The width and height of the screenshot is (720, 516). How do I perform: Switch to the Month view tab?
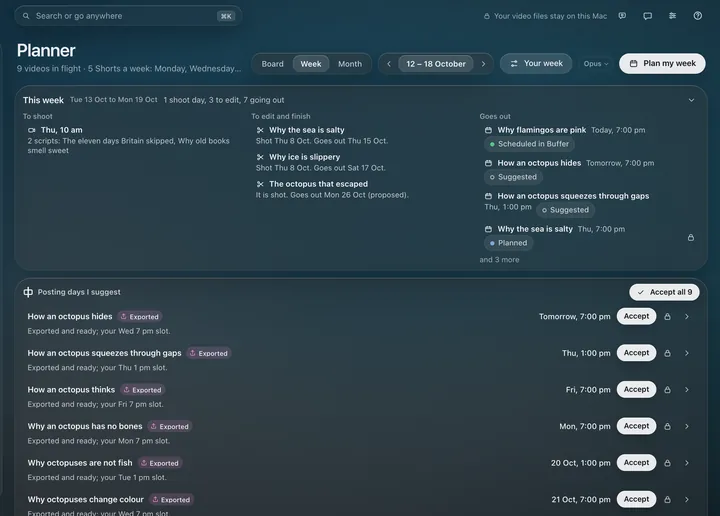350,64
